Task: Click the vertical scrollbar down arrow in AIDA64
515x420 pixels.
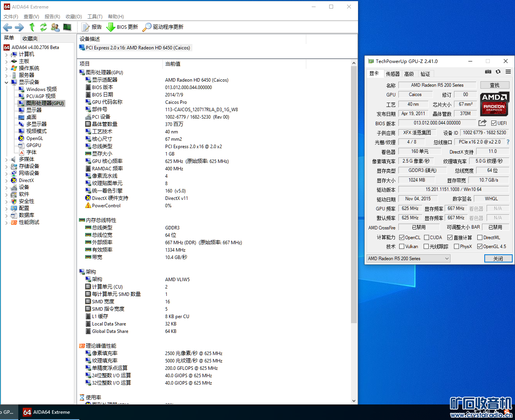Action: [x=354, y=401]
